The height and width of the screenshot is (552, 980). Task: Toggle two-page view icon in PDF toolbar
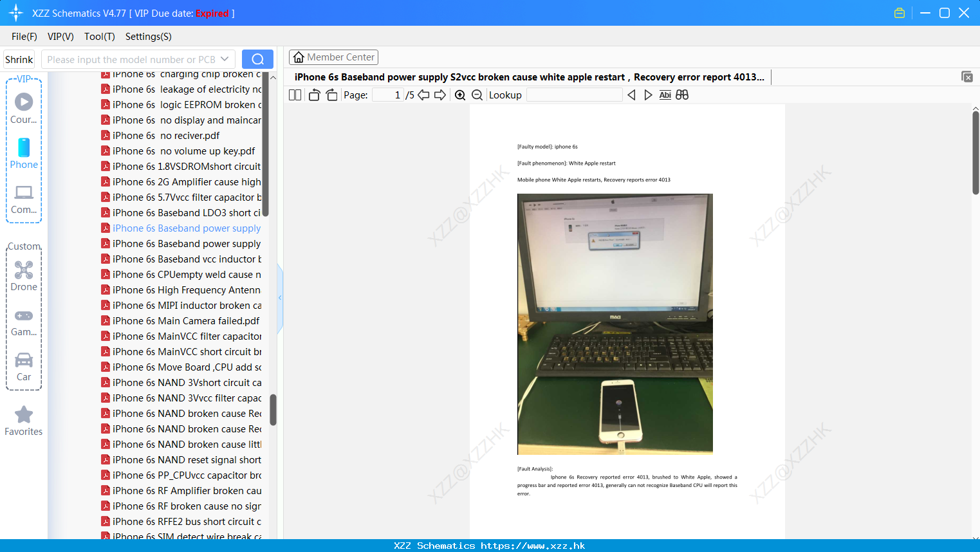295,95
